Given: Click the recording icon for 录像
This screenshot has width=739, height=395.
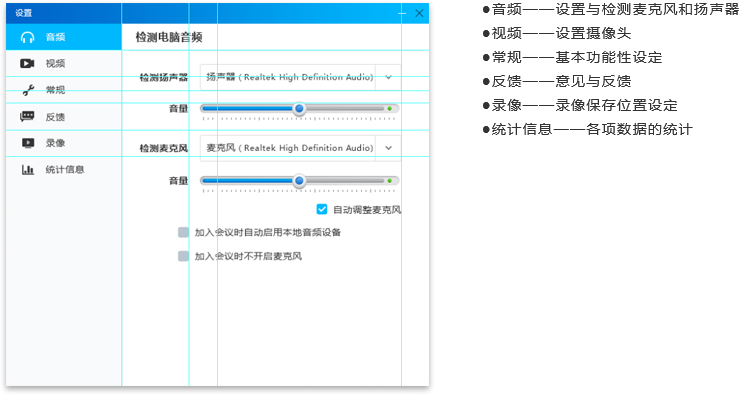Looking at the screenshot, I should 28,143.
